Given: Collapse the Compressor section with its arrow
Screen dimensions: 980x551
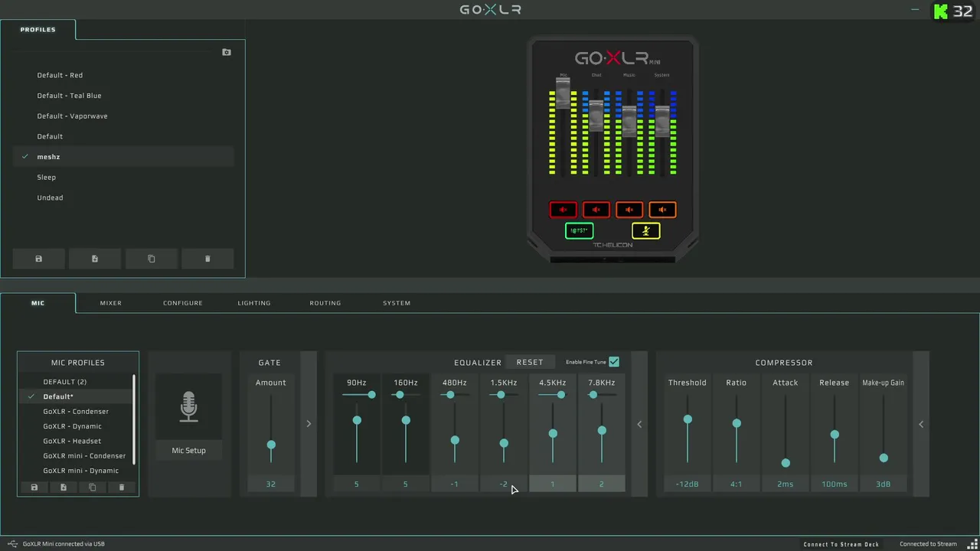Looking at the screenshot, I should point(921,424).
